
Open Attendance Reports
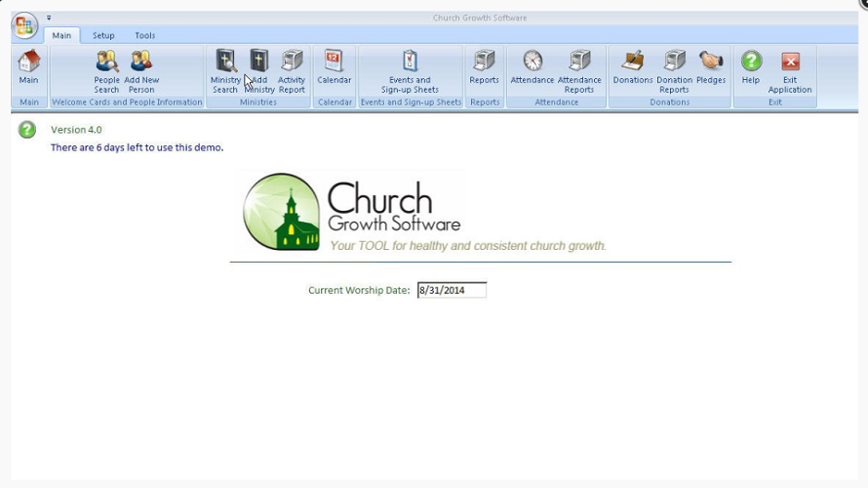click(579, 71)
